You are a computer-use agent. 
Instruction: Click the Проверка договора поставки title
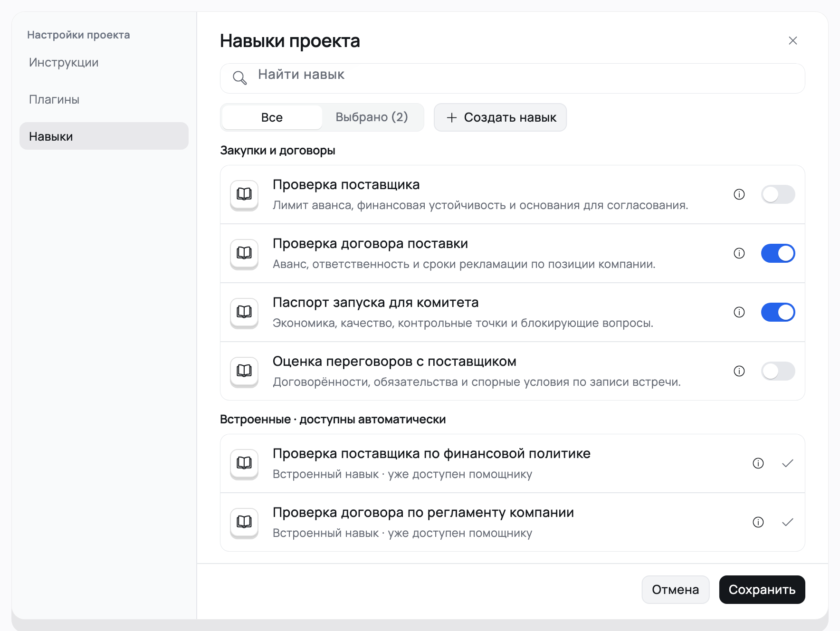[x=370, y=243]
